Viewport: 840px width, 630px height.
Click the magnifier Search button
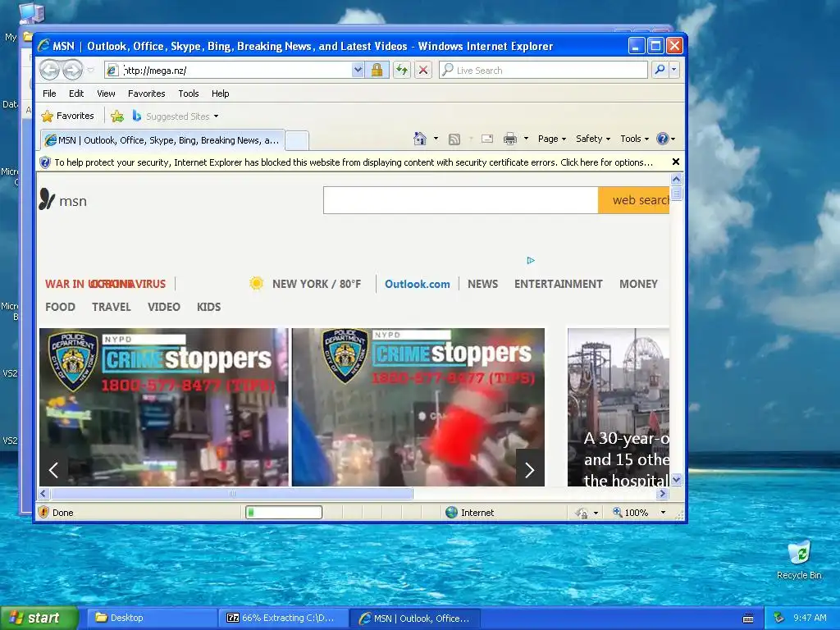660,70
